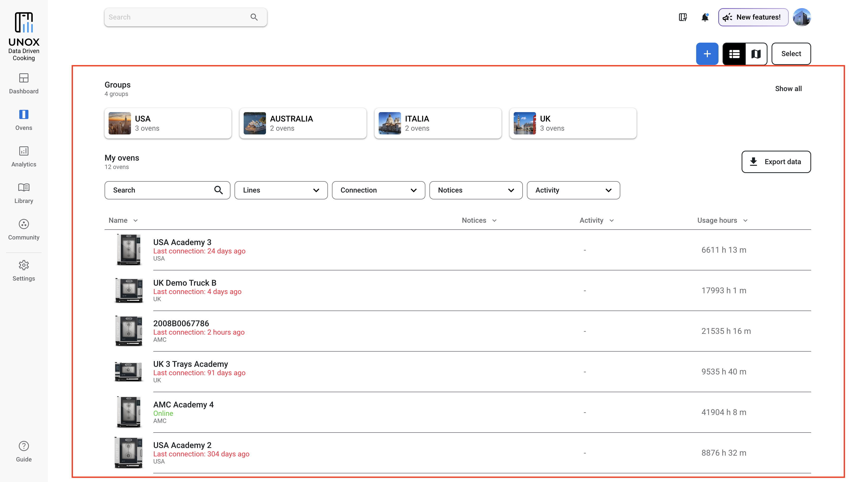This screenshot has height=482, width=868.
Task: Expand the Lines filter dropdown
Action: [x=281, y=190]
